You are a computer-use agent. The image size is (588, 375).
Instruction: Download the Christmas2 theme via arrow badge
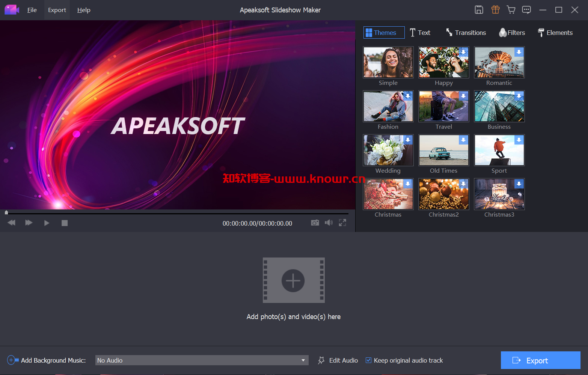(463, 184)
